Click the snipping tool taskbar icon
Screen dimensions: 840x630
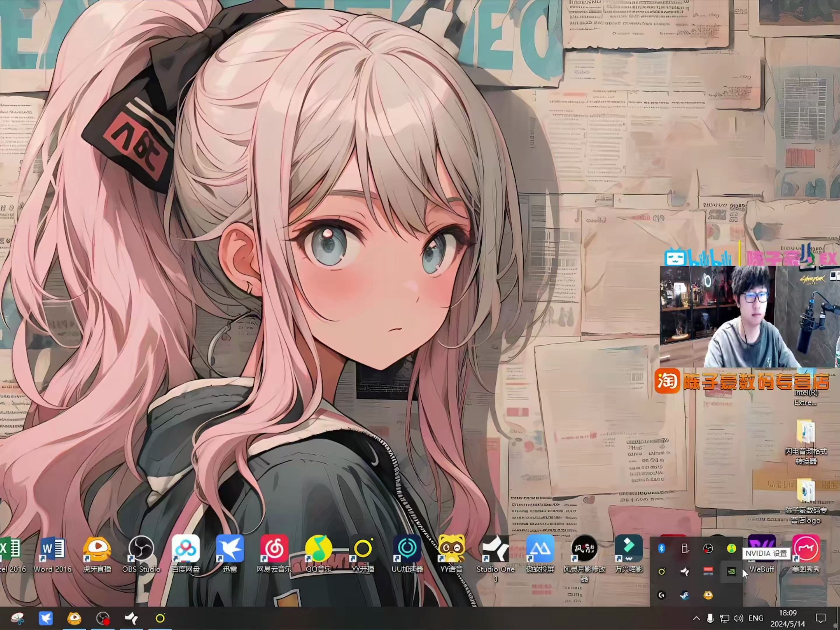coord(17,619)
